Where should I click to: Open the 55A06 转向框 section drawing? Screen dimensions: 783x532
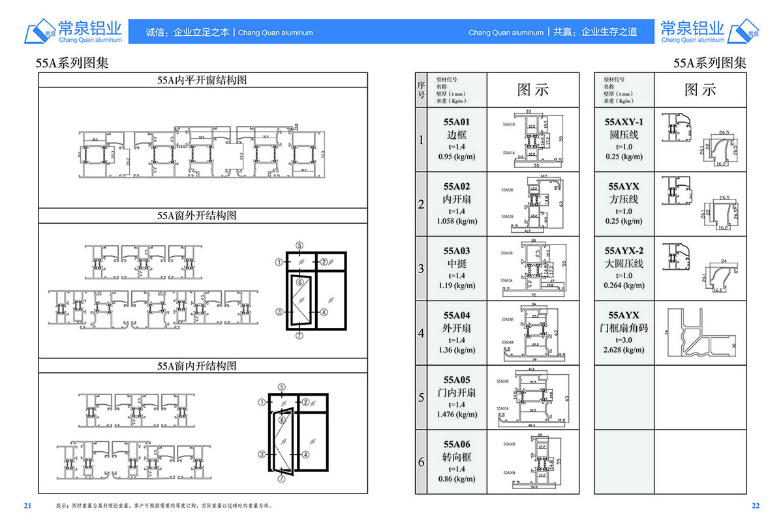pos(533,462)
